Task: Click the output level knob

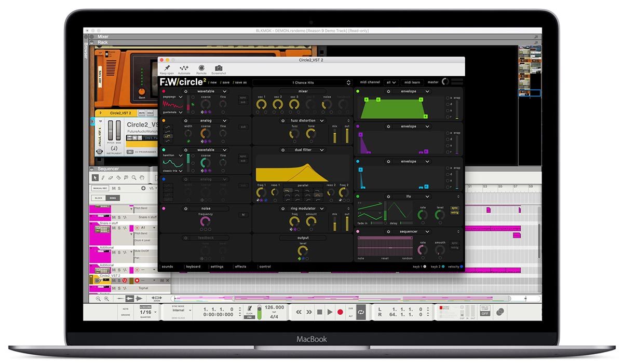Action: point(303,251)
